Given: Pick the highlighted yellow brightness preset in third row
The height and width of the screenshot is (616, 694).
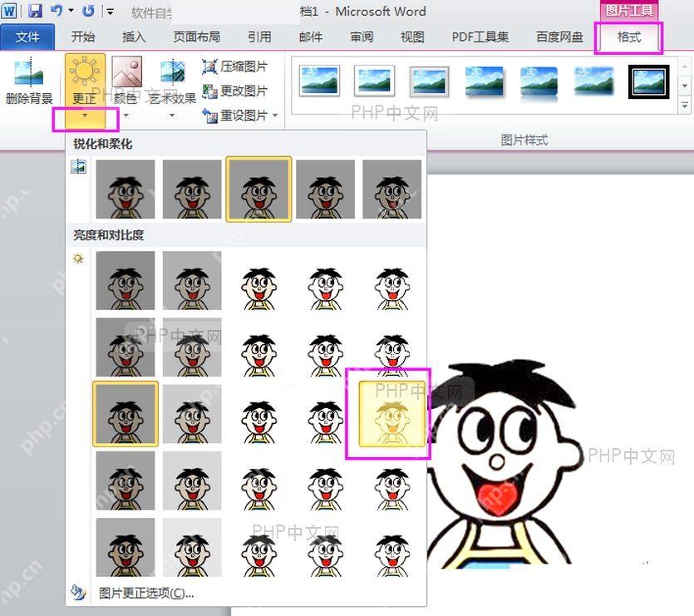Looking at the screenshot, I should point(392,414).
